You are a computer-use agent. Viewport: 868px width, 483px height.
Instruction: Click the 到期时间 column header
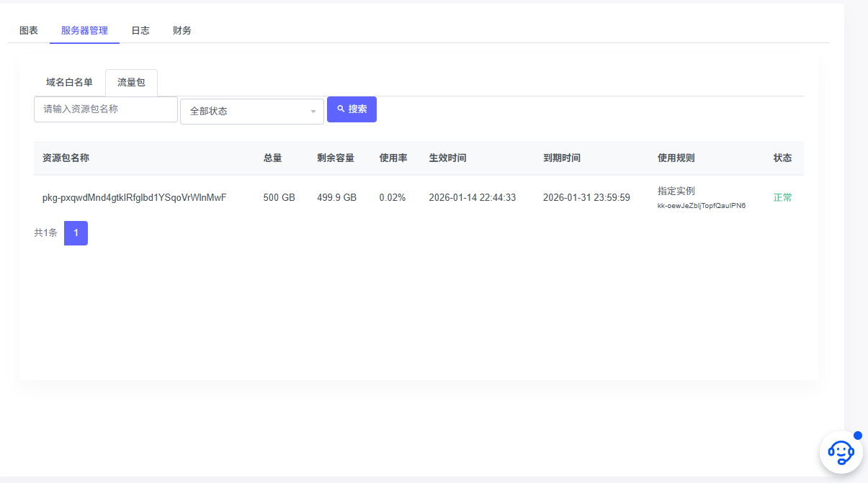(563, 158)
